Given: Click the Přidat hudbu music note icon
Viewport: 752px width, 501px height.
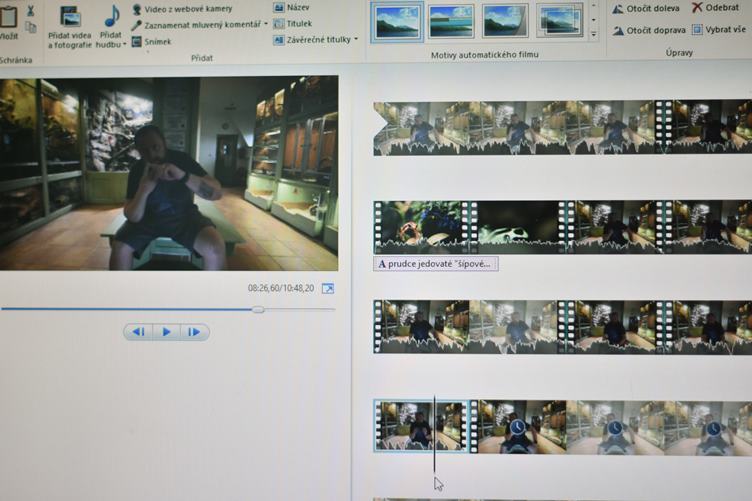Looking at the screenshot, I should (x=111, y=17).
